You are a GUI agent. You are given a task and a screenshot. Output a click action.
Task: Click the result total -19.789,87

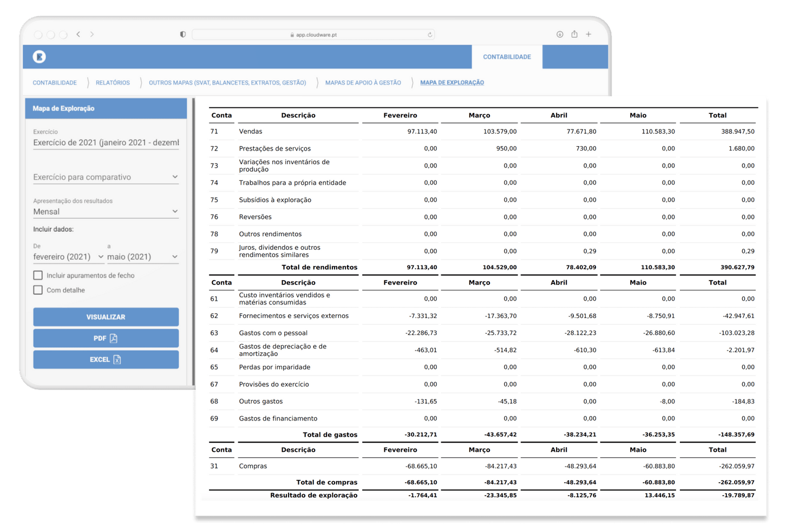click(738, 495)
